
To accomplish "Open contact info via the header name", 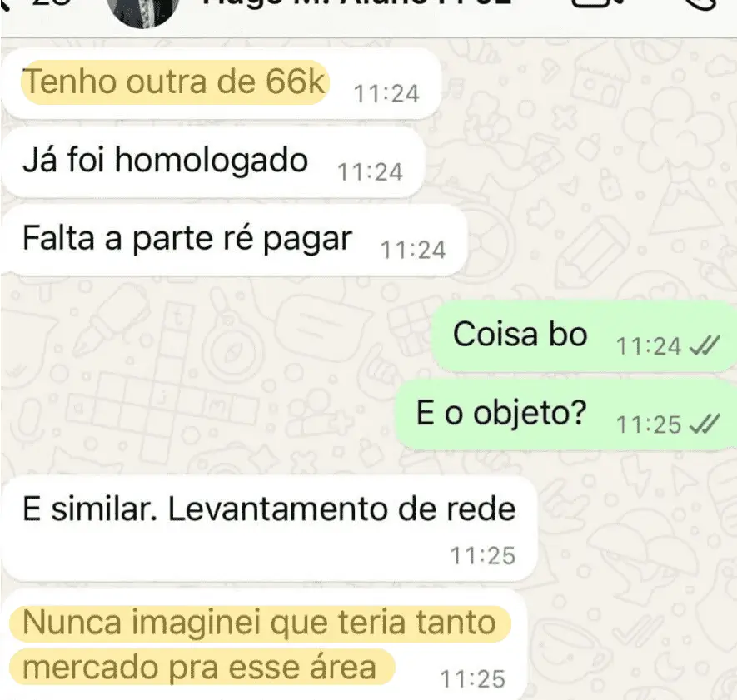I will [356, 2].
